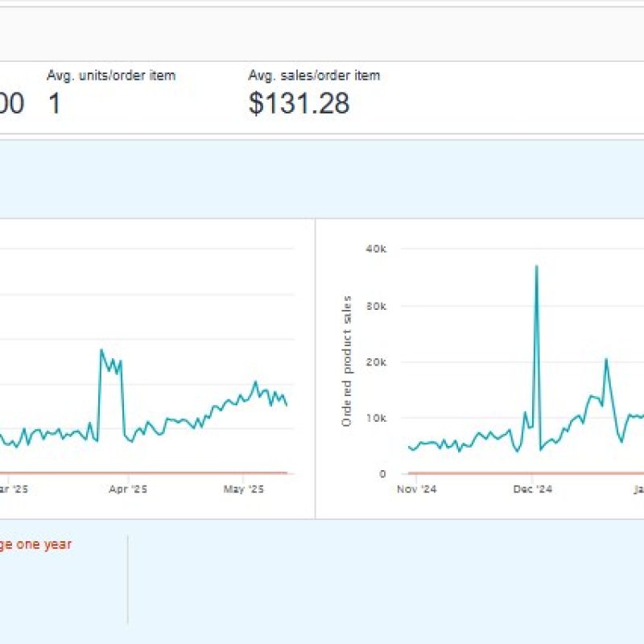Click the 30k y-axis tick label
The width and height of the screenshot is (644, 644).
(376, 306)
